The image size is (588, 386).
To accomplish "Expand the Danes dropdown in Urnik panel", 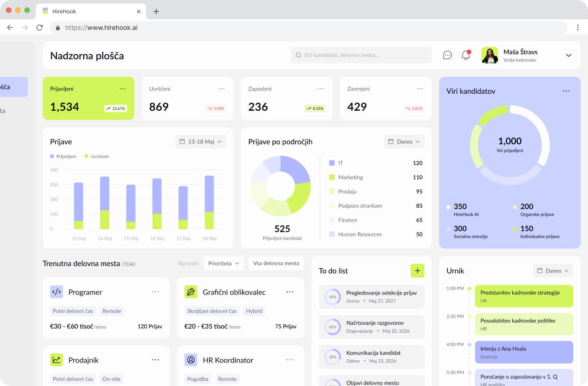I will 553,271.
